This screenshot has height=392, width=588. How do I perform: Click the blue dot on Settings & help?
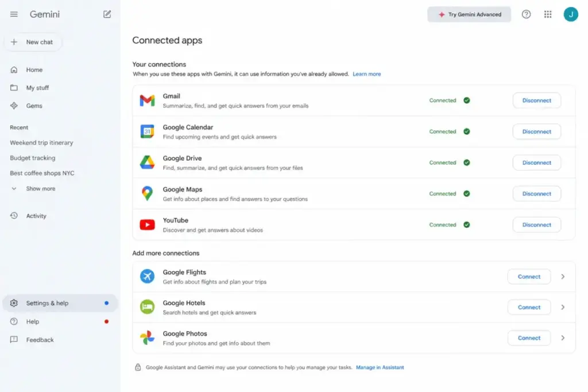tap(106, 303)
